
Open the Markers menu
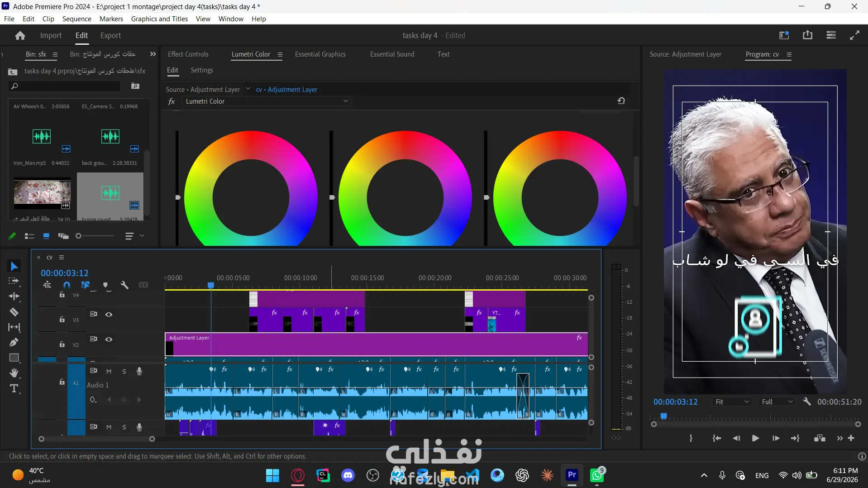[x=111, y=19]
